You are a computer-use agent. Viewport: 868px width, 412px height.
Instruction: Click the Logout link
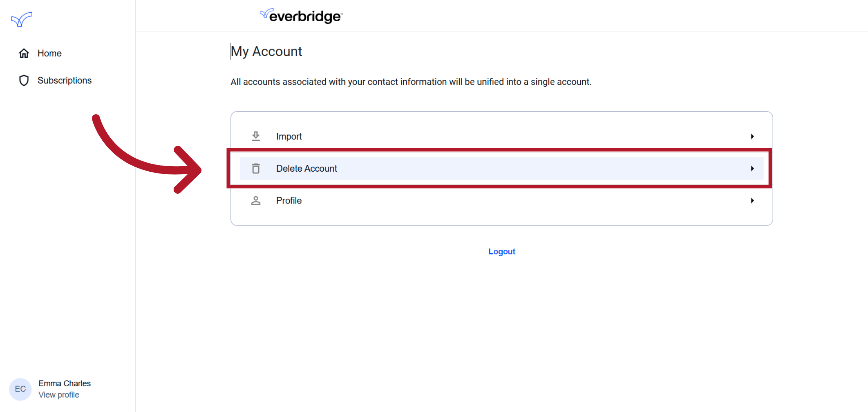click(x=502, y=252)
